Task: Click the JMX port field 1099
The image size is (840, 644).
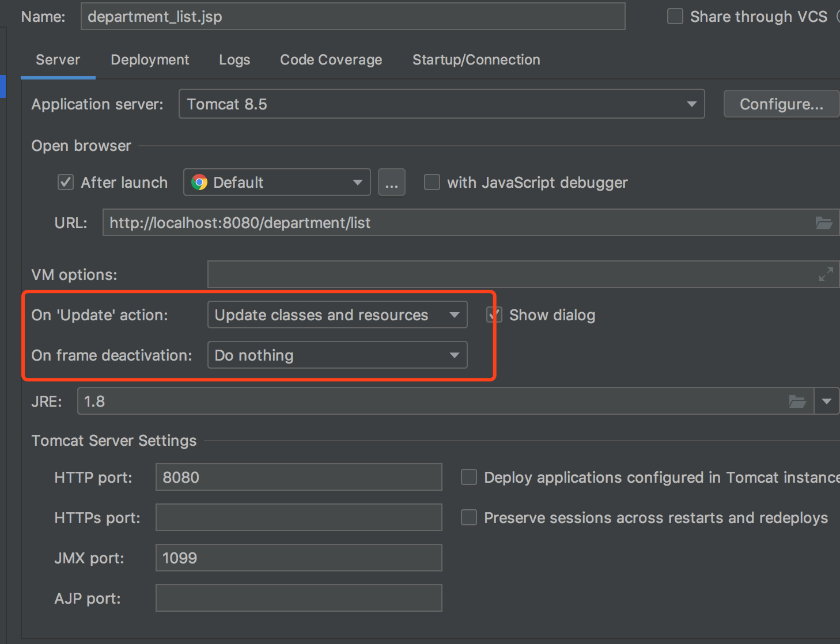Action: [299, 558]
